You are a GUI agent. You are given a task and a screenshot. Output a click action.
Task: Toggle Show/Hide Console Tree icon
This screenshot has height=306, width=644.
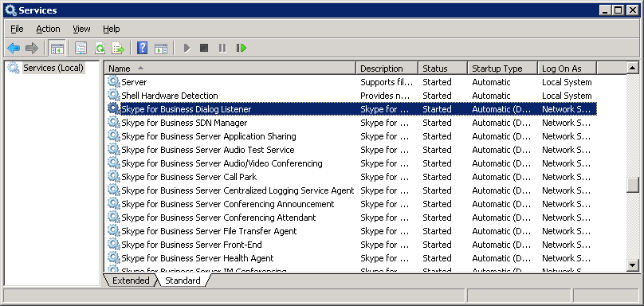pos(57,48)
